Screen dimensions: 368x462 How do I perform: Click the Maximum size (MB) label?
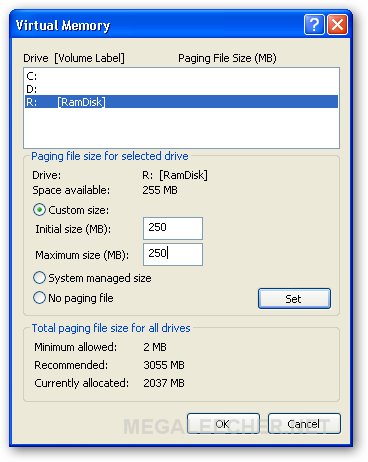[82, 255]
